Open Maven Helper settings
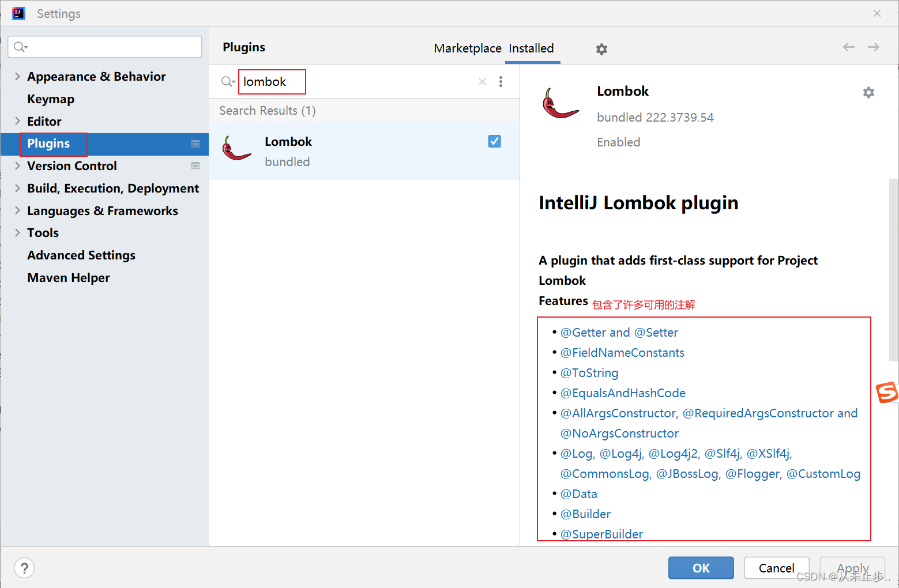 tap(69, 278)
